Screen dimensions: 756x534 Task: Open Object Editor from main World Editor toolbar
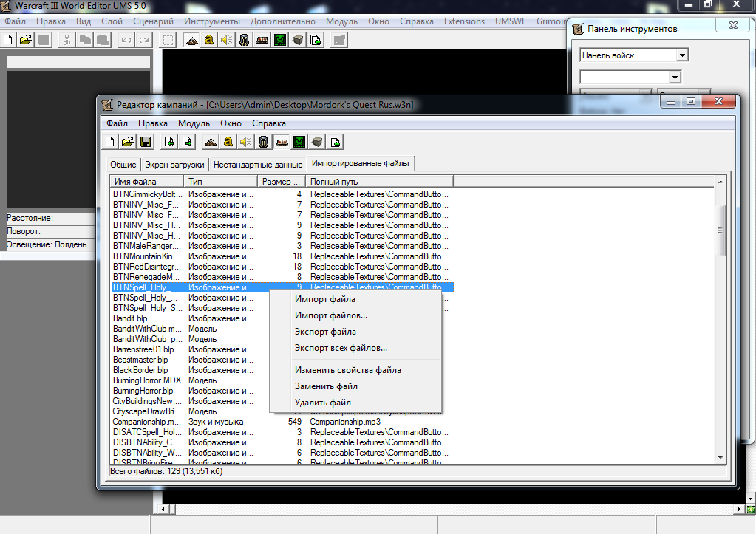(244, 40)
